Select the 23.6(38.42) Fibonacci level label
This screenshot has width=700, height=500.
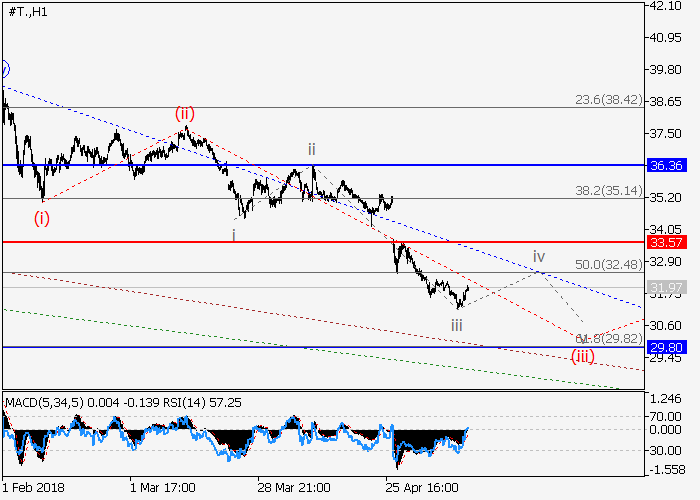(x=601, y=100)
